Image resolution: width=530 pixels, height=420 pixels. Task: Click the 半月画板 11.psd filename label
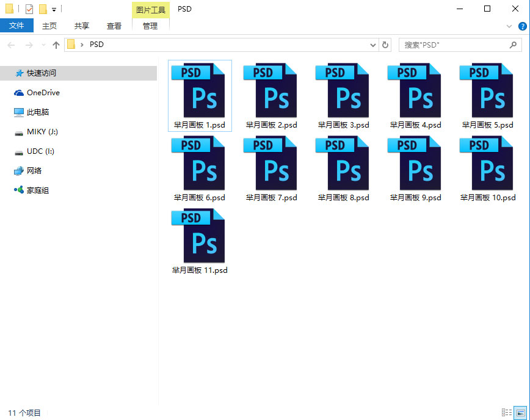(x=200, y=270)
